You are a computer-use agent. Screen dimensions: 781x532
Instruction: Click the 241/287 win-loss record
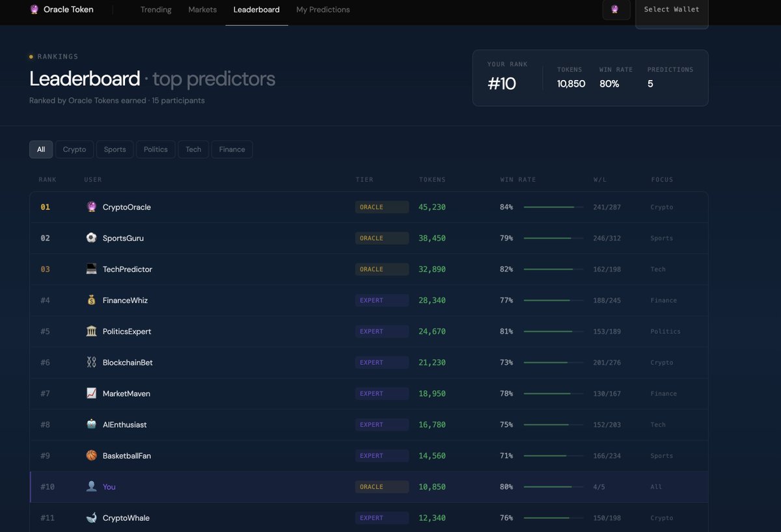pyautogui.click(x=607, y=207)
